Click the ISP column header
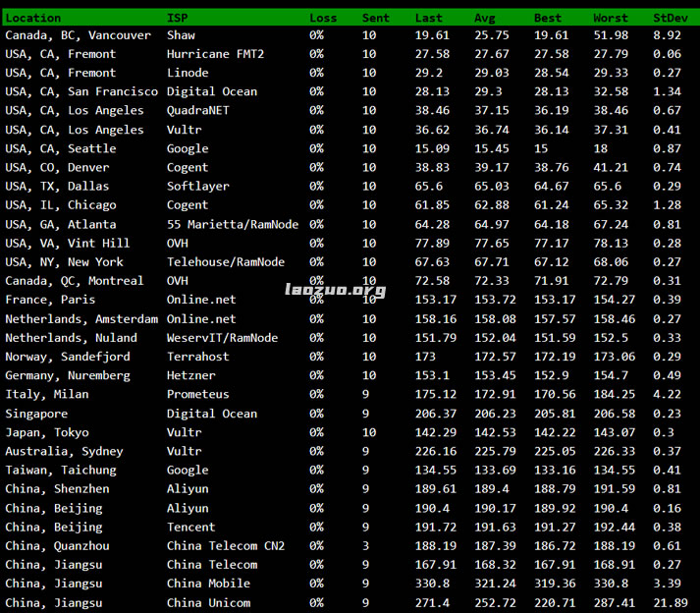Viewport: 700px width, 613px height. (178, 18)
